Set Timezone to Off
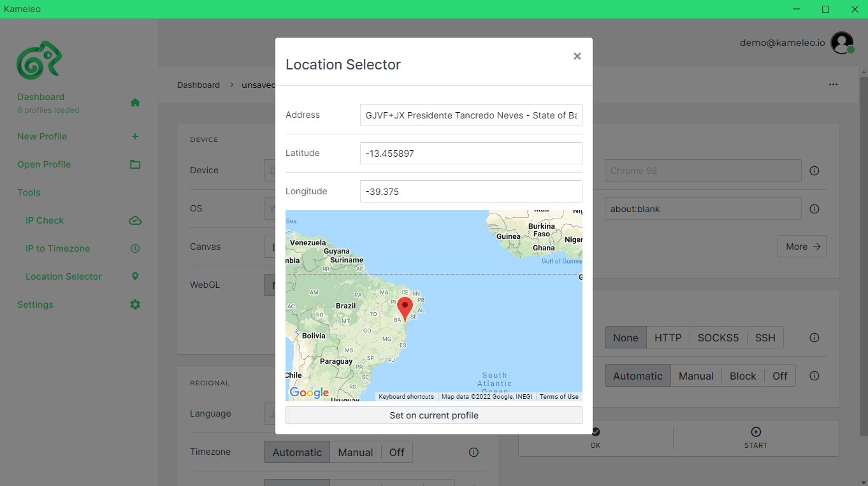 coord(397,452)
